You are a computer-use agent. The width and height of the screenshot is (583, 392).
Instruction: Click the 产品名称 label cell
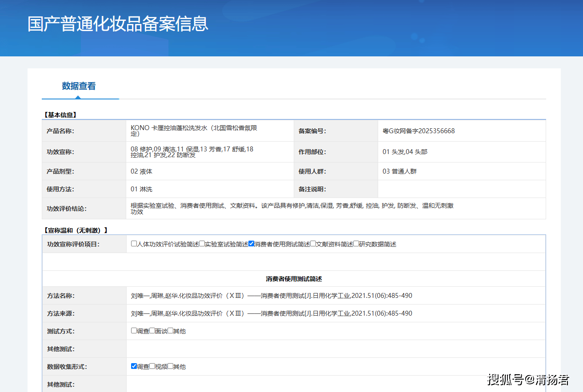pyautogui.click(x=84, y=131)
